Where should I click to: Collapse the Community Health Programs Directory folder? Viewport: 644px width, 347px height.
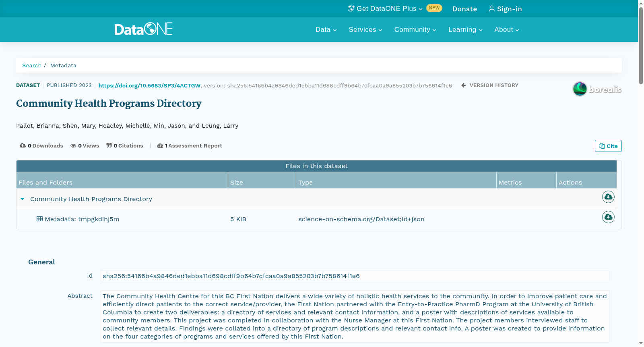(23, 199)
